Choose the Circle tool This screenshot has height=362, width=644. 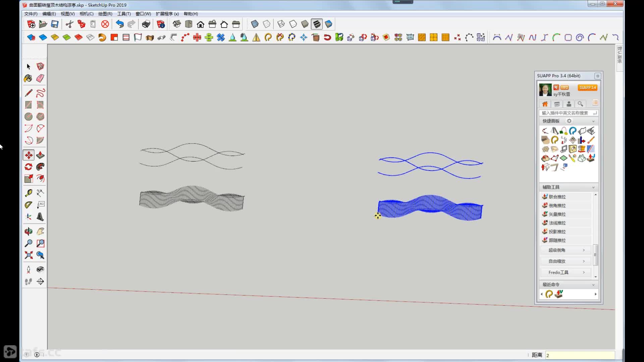click(x=29, y=117)
